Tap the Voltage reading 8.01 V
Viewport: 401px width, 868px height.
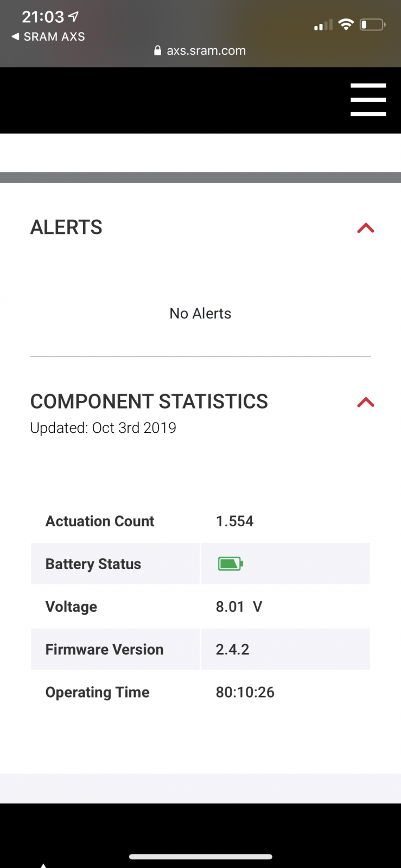coord(239,607)
